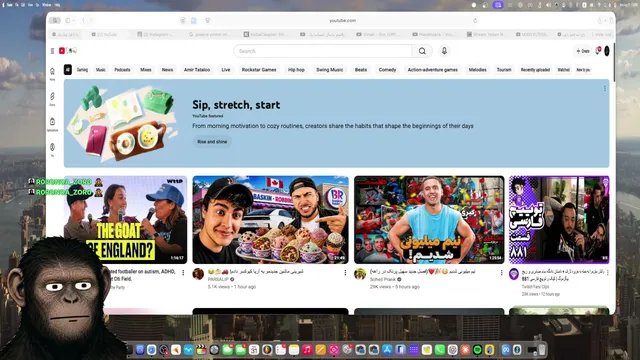The image size is (640, 360).
Task: Open options menu of the featured banner
Action: point(604,89)
